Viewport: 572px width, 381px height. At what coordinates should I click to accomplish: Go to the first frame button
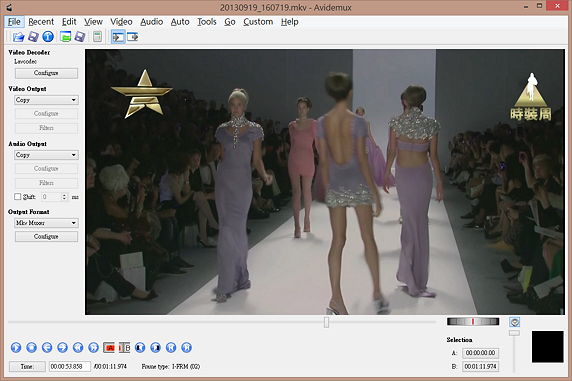coord(171,347)
